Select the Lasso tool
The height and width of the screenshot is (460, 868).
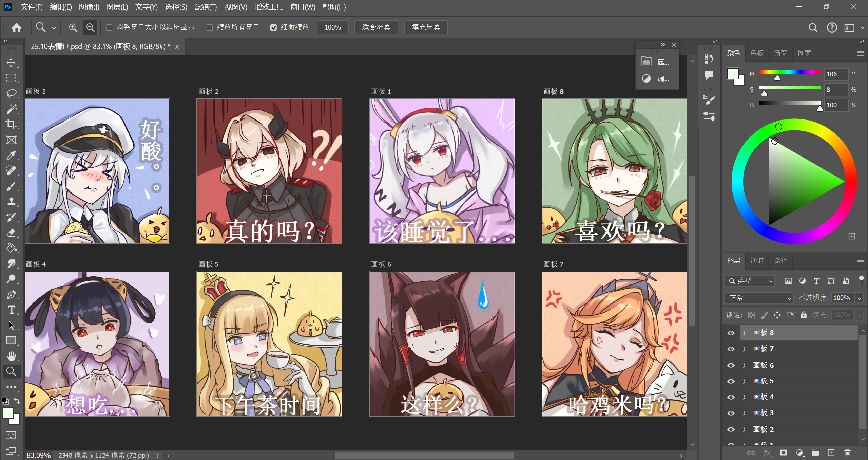(x=11, y=93)
